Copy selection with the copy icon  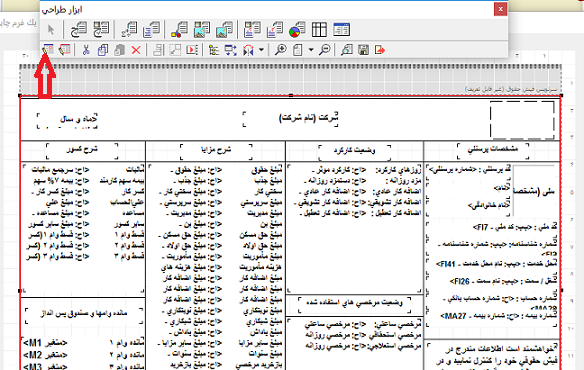[x=103, y=50]
